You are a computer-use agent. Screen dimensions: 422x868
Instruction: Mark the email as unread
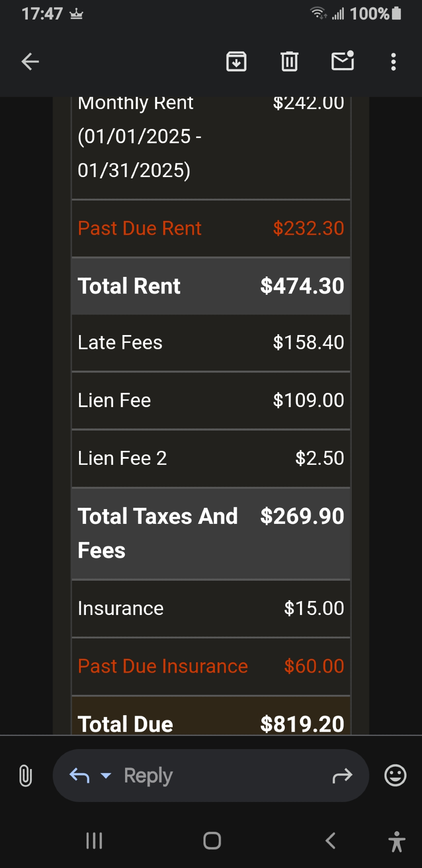pyautogui.click(x=343, y=61)
